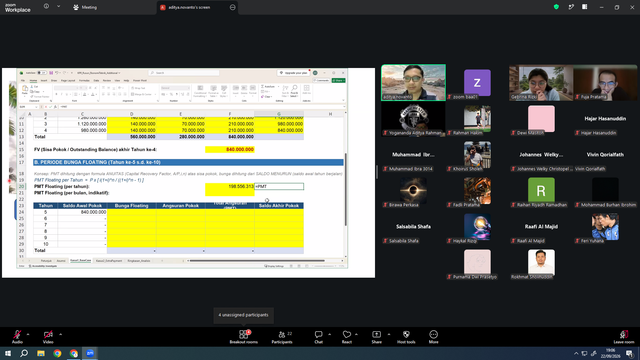The width and height of the screenshot is (640, 360).
Task: Open the Excel Formulas tab in shared screen
Action: (84, 80)
